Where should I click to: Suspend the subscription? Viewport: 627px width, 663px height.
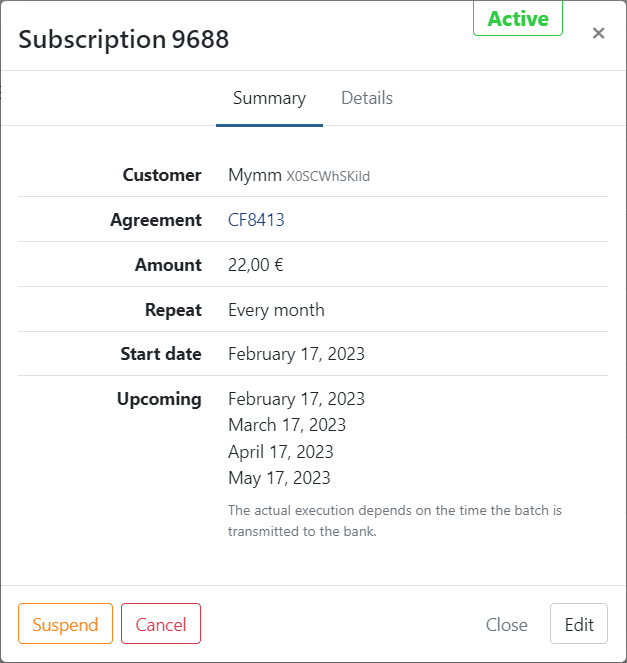(x=65, y=624)
